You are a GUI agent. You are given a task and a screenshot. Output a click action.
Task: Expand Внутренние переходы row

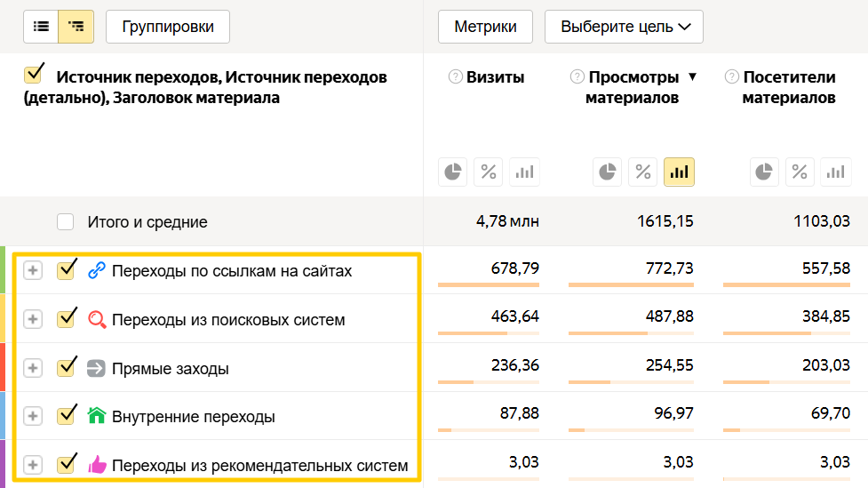33,416
